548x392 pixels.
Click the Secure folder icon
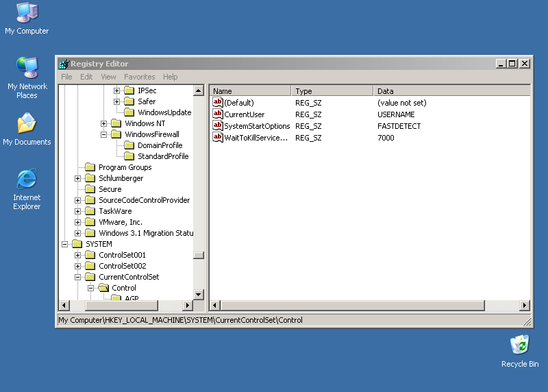pyautogui.click(x=90, y=189)
